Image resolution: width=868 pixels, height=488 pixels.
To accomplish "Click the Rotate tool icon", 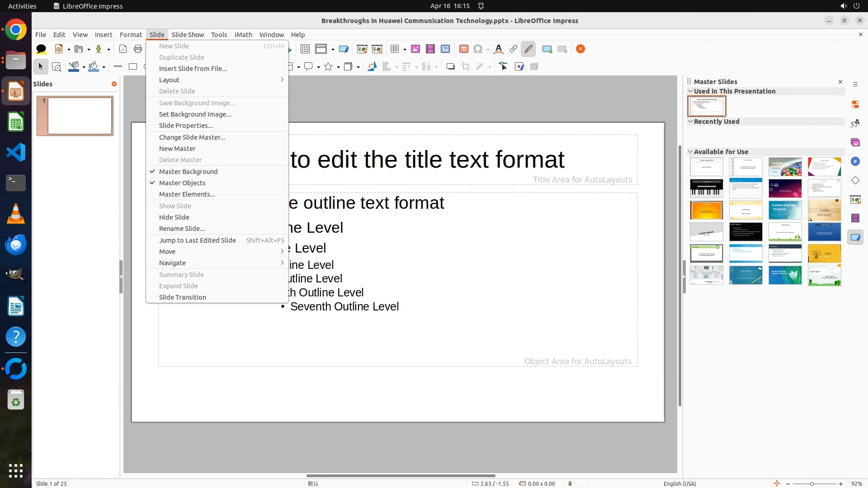I will pos(372,67).
